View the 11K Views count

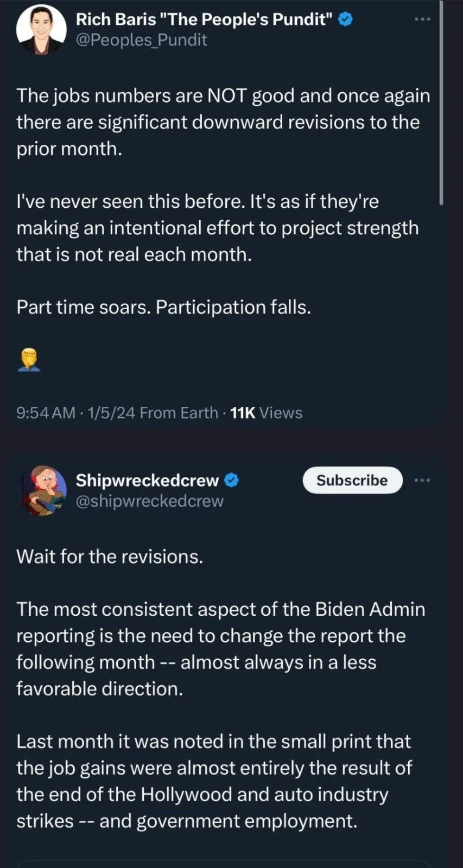[x=266, y=413]
